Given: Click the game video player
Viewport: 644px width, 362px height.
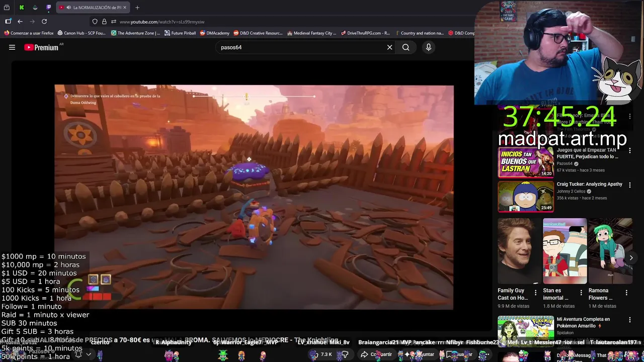Looking at the screenshot, I should (254, 197).
